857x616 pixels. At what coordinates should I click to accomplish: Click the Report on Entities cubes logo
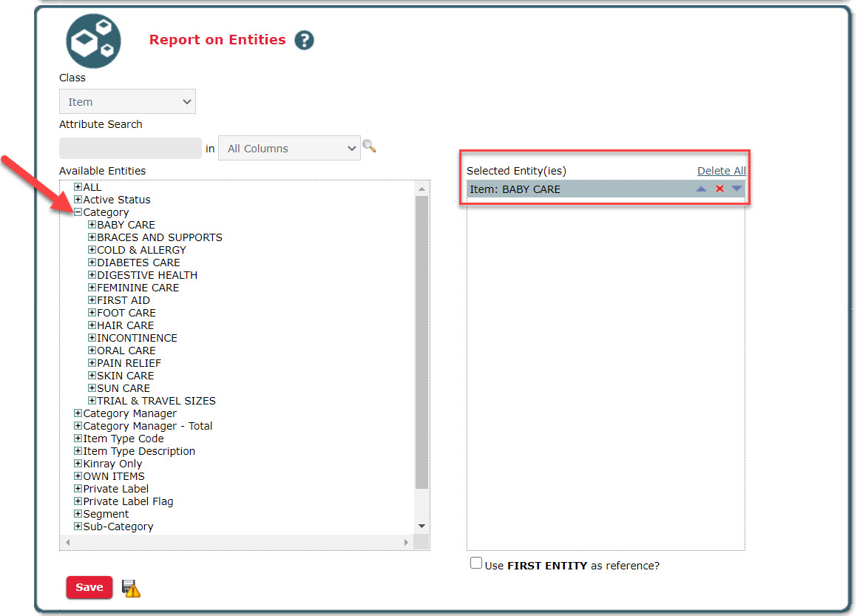pos(92,41)
